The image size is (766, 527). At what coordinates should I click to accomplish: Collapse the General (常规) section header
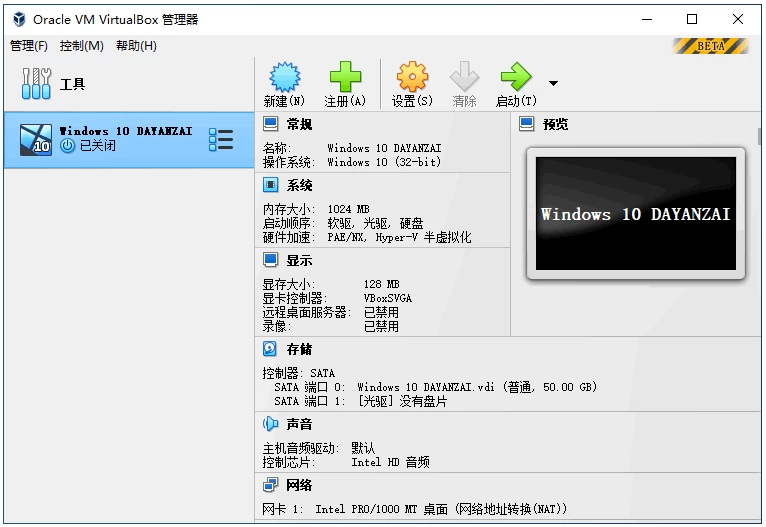point(299,124)
